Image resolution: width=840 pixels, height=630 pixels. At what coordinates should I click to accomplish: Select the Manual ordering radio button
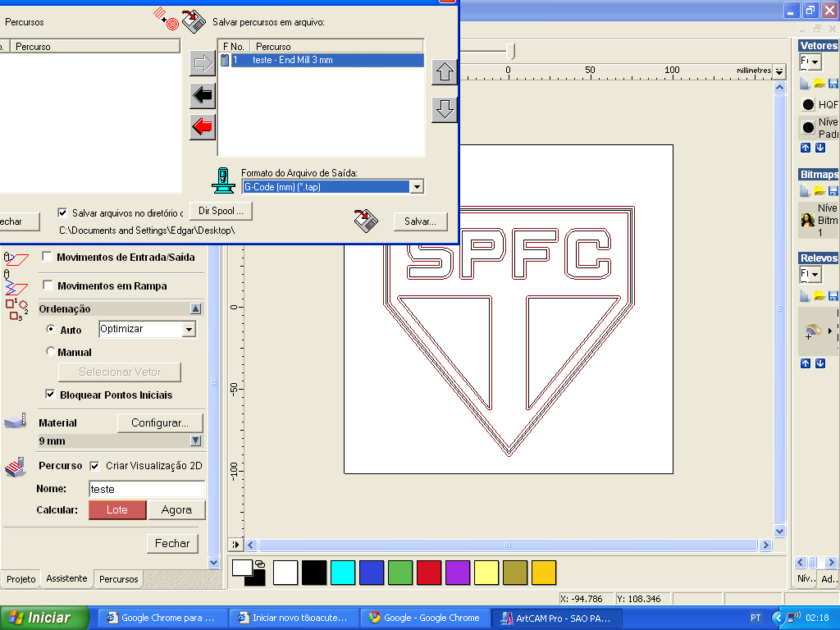coord(50,351)
